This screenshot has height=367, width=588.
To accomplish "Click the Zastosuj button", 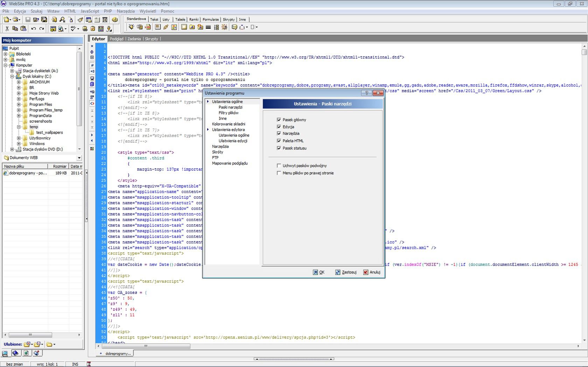I will [346, 272].
